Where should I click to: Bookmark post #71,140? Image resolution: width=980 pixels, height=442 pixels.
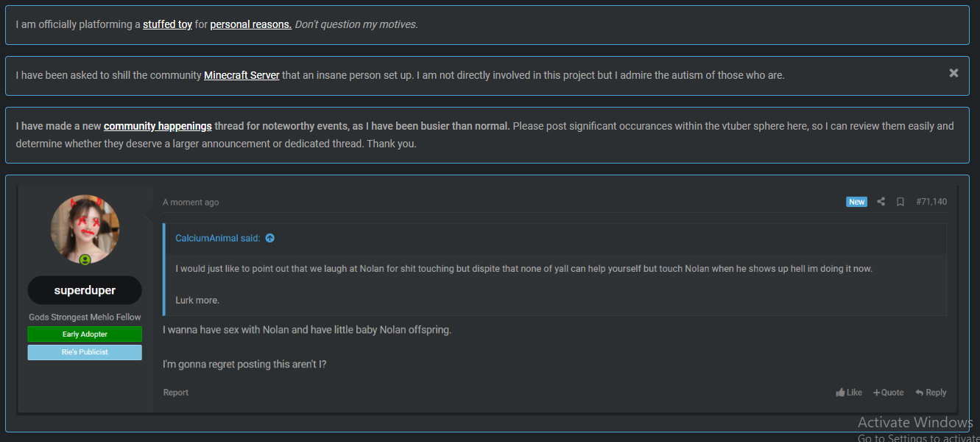900,202
